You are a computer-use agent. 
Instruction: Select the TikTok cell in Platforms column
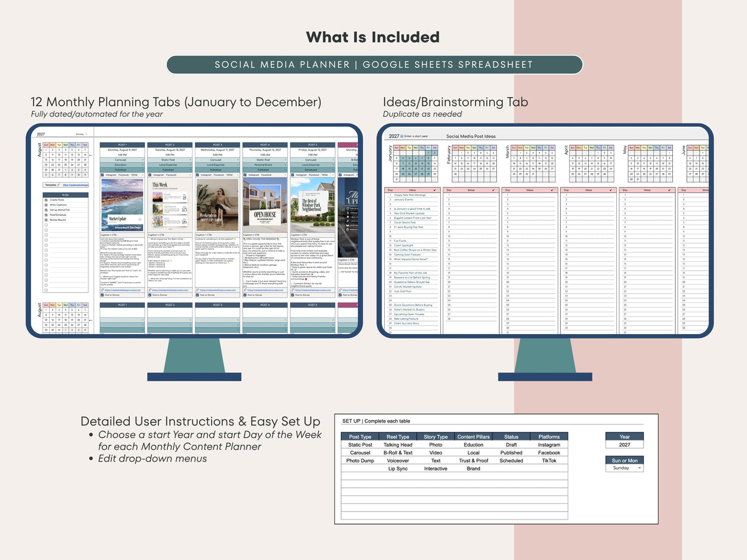pyautogui.click(x=549, y=460)
